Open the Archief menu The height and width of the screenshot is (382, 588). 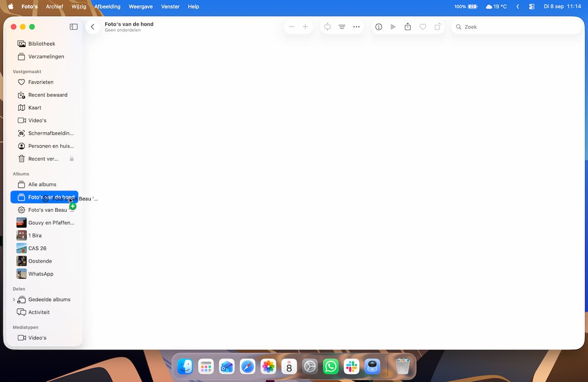pos(54,7)
